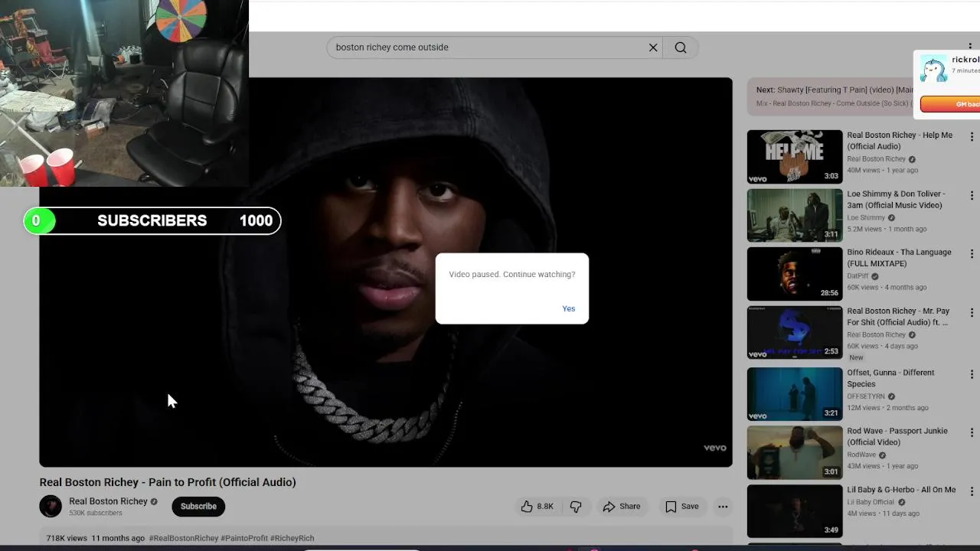This screenshot has height=551, width=980.
Task: Open Mr. Pay For Shit video thumbnail
Action: point(795,333)
